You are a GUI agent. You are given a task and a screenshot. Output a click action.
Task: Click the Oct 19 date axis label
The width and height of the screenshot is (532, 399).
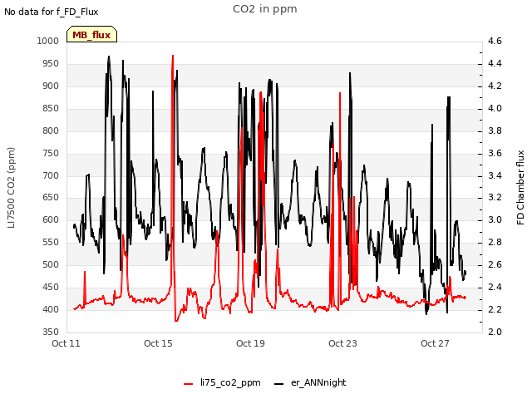click(250, 343)
